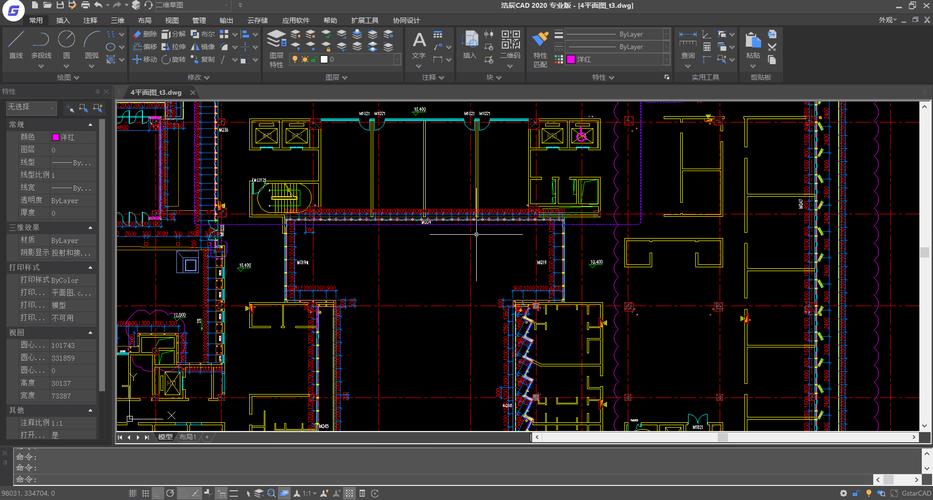Open the 无选择 selection dropdown
933x500 pixels.
[x=31, y=107]
